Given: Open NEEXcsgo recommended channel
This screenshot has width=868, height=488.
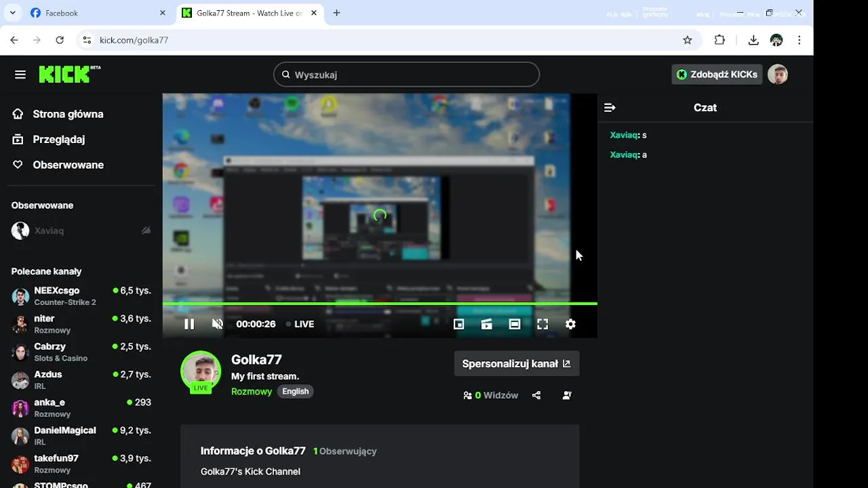Looking at the screenshot, I should (x=81, y=296).
